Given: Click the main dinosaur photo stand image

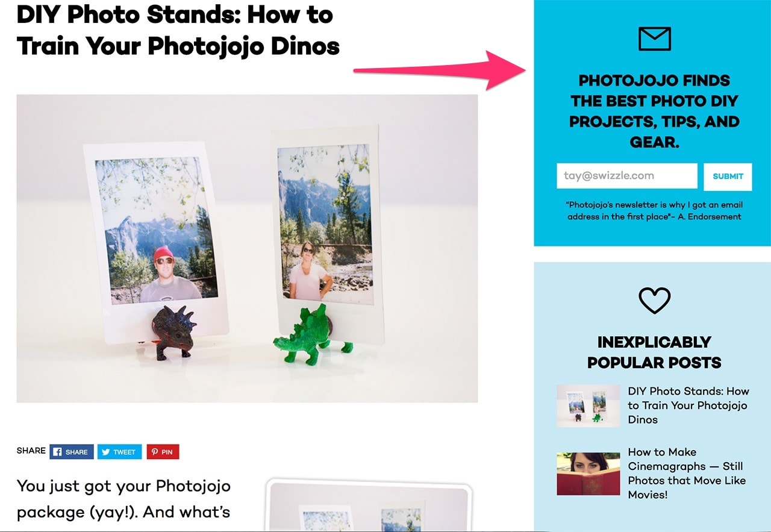Looking at the screenshot, I should [247, 248].
